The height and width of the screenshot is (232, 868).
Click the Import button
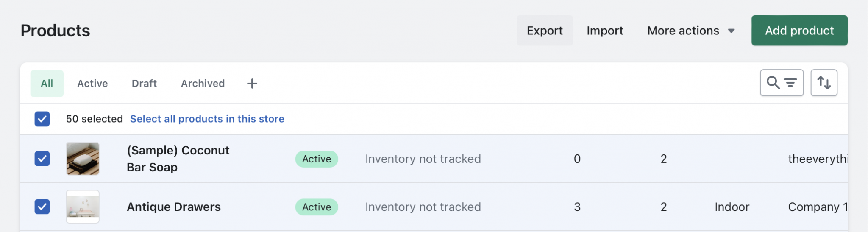click(605, 31)
